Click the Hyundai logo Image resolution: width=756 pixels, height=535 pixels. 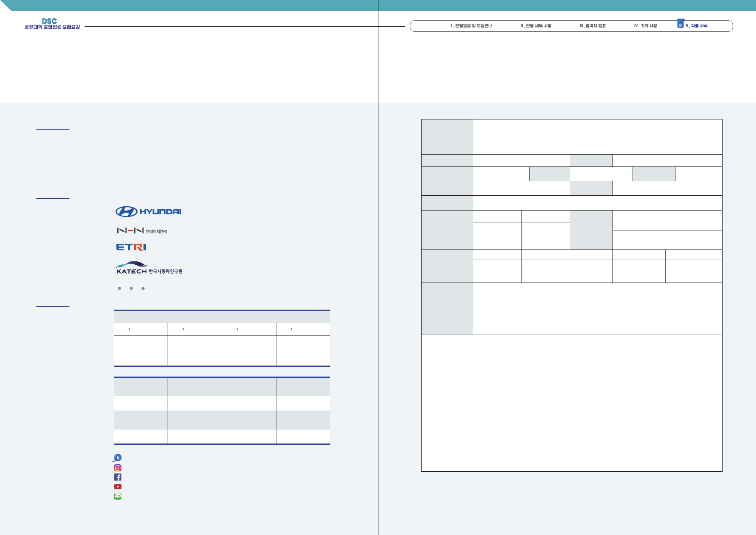pyautogui.click(x=148, y=211)
